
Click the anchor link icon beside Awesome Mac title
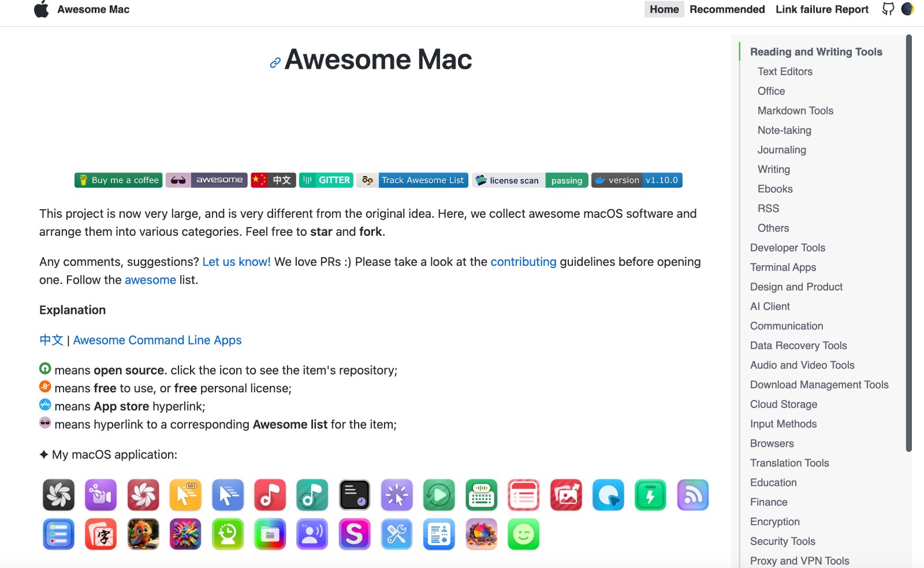pos(275,62)
